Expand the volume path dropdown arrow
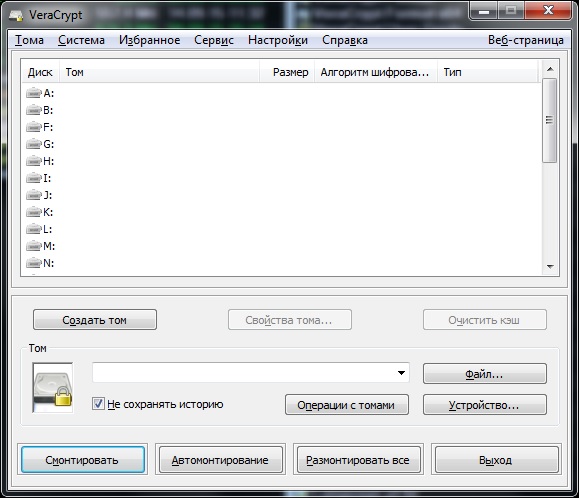 pyautogui.click(x=401, y=373)
